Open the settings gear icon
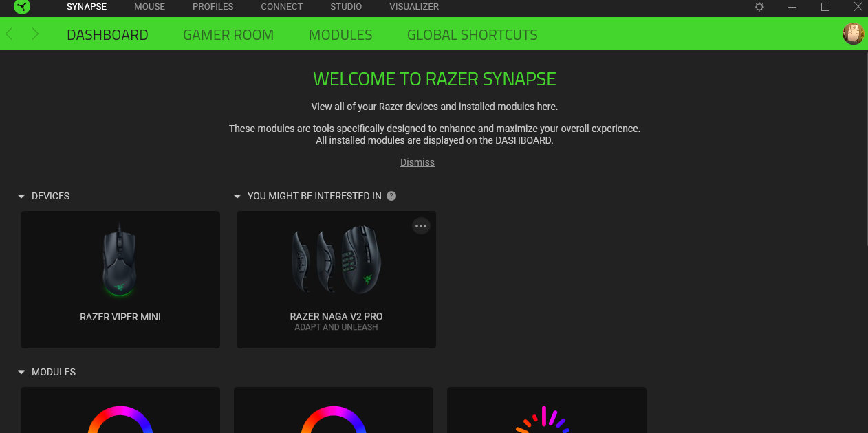Viewport: 868px width, 433px height. click(759, 7)
